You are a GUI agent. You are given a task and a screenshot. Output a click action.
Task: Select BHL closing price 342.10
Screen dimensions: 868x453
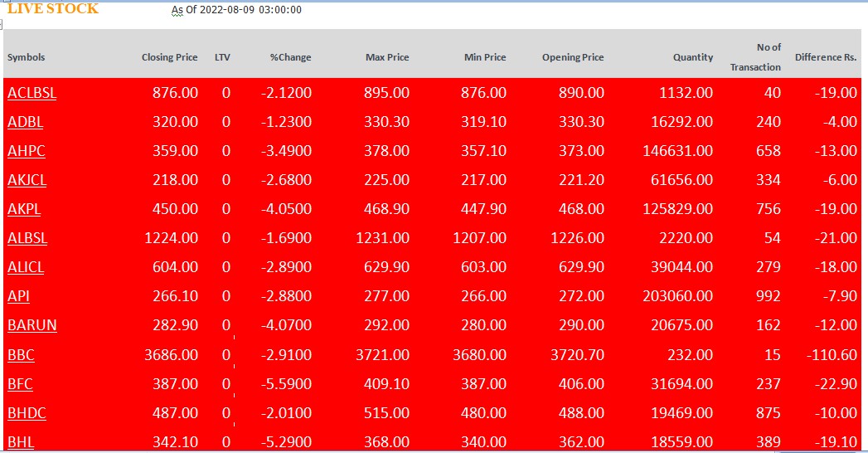(x=175, y=442)
